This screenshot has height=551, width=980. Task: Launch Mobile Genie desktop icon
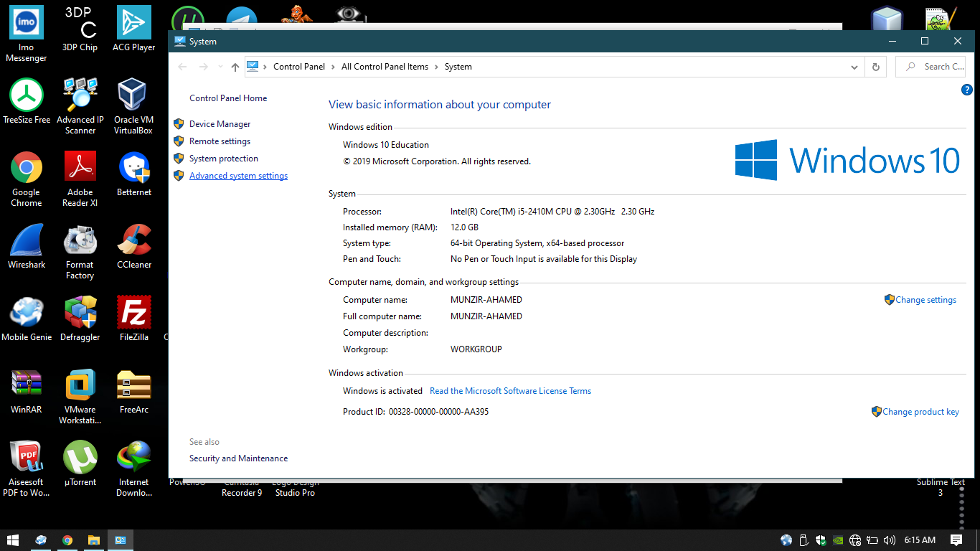(27, 319)
